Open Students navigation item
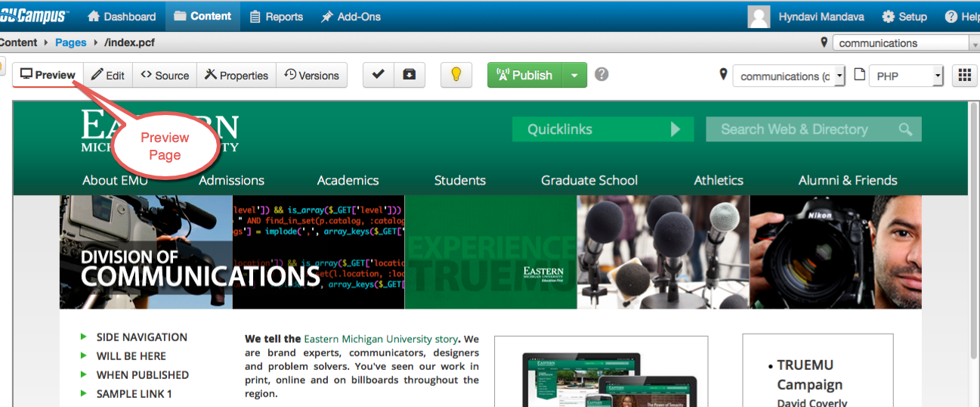 (x=459, y=180)
